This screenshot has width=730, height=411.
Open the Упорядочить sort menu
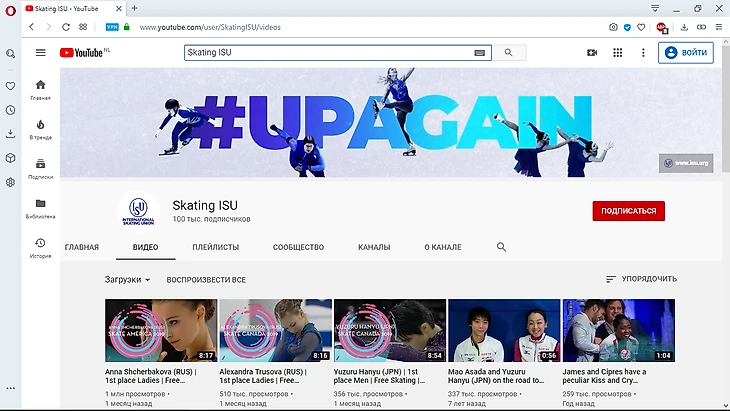coord(641,279)
